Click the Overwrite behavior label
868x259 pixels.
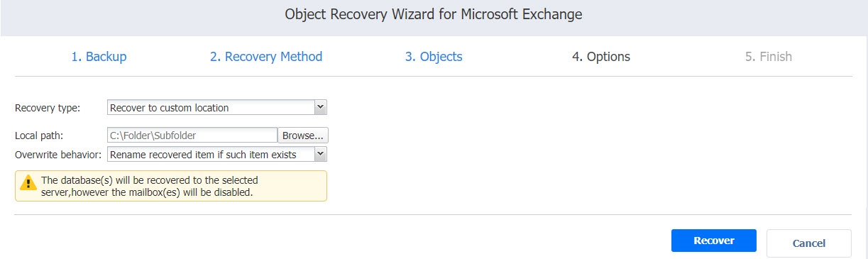(x=58, y=154)
